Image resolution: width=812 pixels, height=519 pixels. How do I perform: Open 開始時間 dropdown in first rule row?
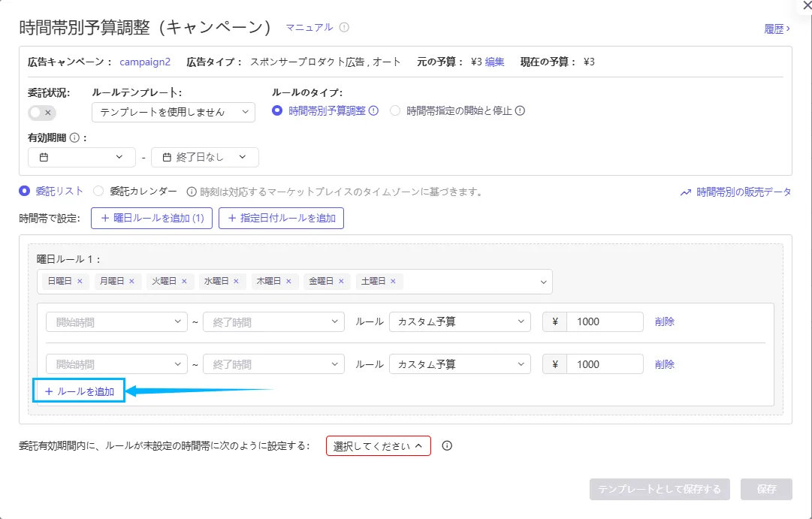116,321
